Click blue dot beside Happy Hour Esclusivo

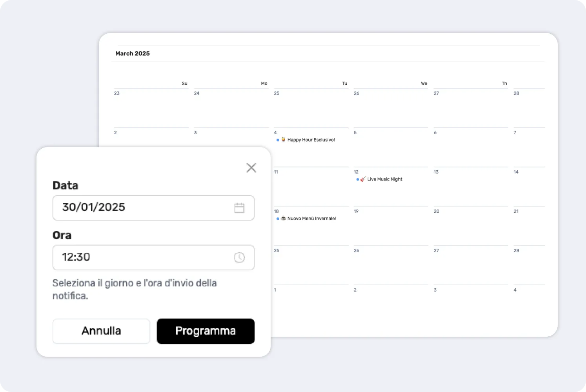tap(278, 140)
